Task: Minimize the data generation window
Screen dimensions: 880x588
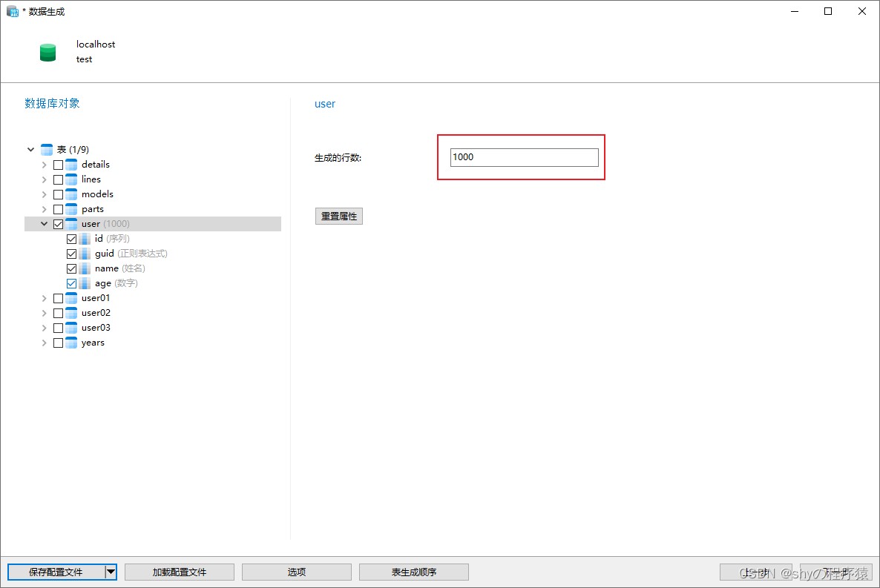Action: click(x=795, y=11)
